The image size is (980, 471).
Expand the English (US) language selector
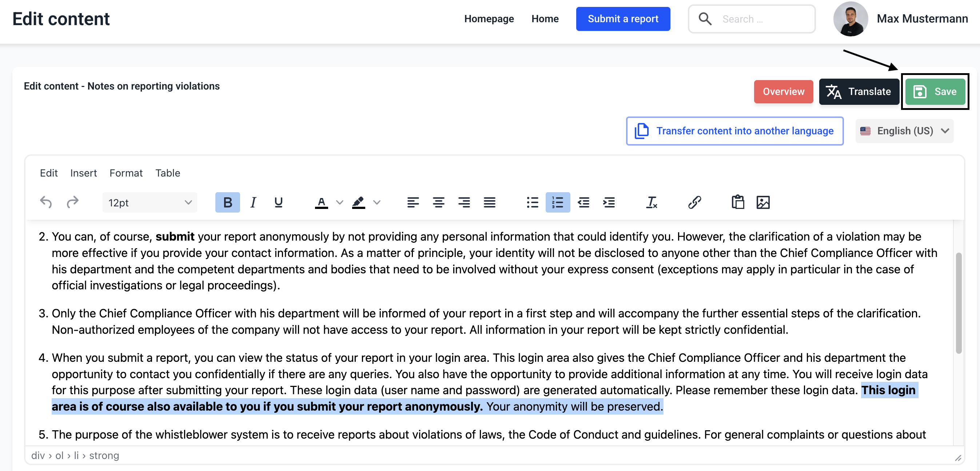(904, 131)
